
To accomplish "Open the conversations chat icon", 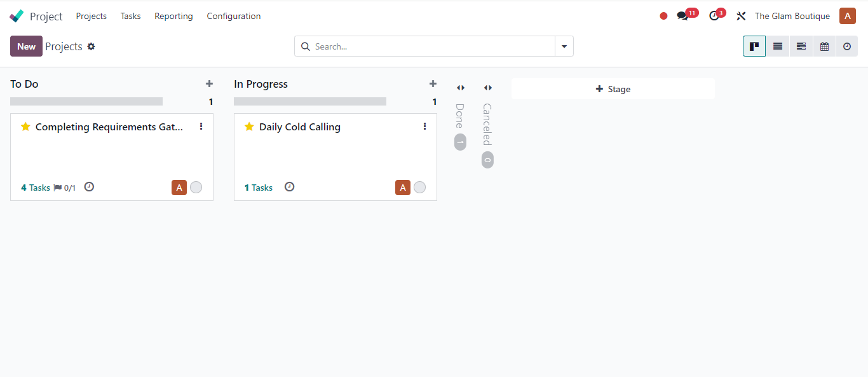I will click(x=682, y=16).
